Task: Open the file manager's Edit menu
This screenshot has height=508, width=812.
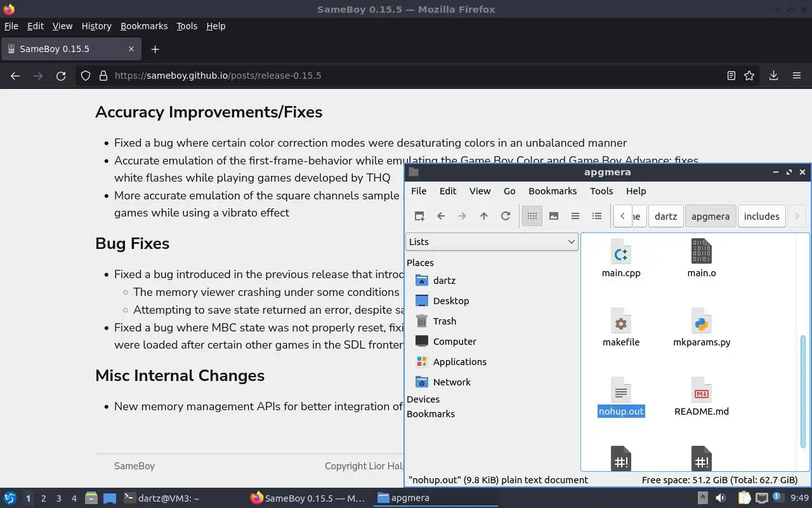Action: pos(448,191)
